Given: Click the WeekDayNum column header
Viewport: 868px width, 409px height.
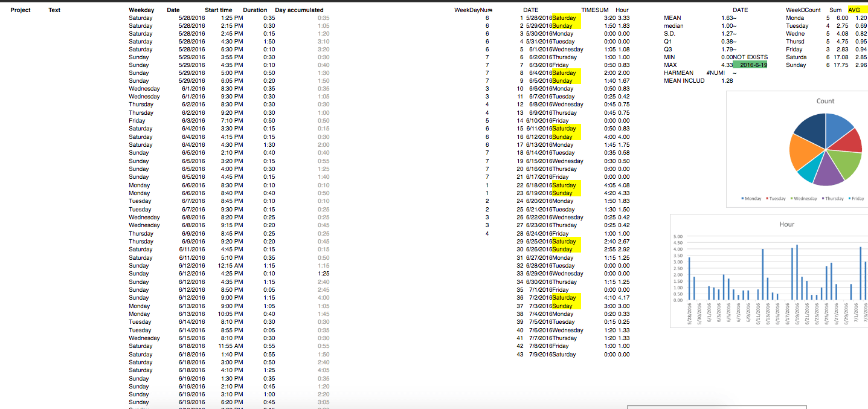Looking at the screenshot, I should [473, 10].
